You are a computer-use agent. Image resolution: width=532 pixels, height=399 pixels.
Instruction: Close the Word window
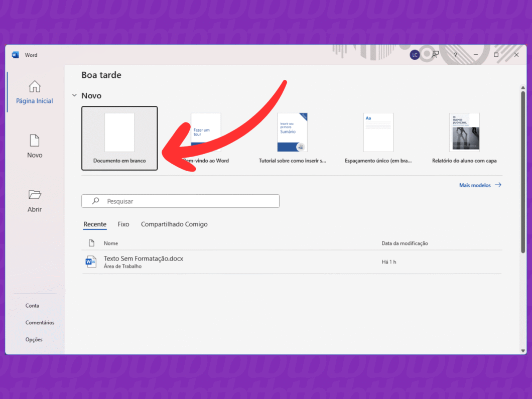click(516, 55)
